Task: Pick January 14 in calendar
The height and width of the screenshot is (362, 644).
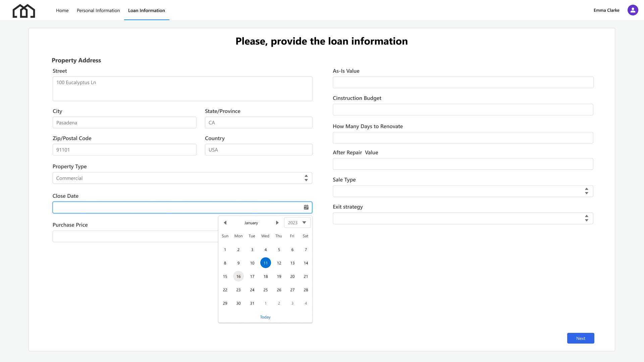Action: tap(306, 263)
